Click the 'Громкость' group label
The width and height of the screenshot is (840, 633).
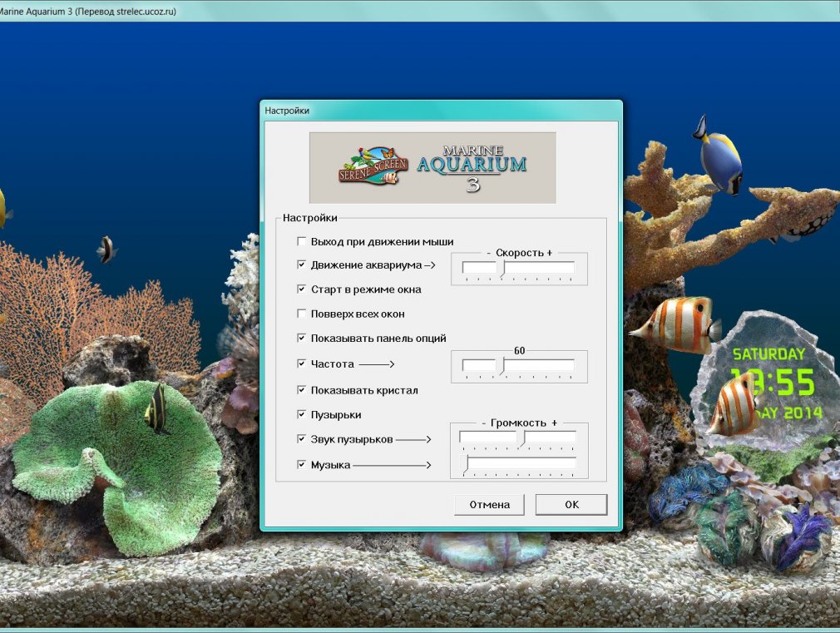519,423
